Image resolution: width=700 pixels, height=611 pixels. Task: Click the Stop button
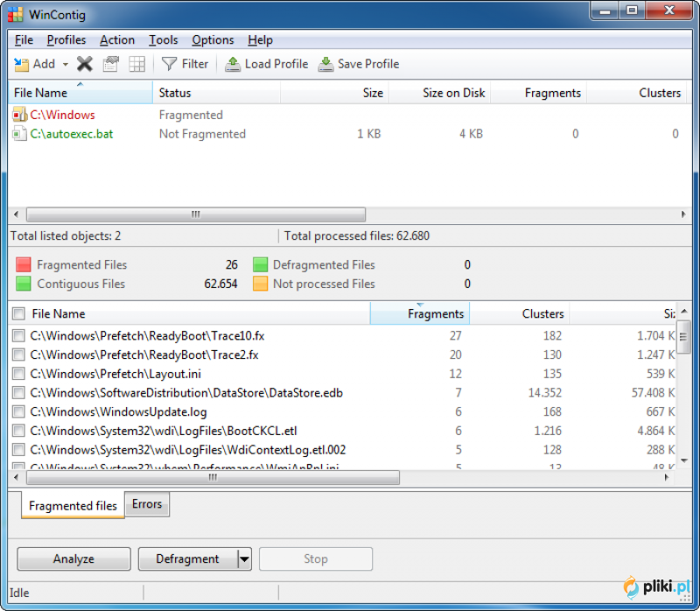316,558
